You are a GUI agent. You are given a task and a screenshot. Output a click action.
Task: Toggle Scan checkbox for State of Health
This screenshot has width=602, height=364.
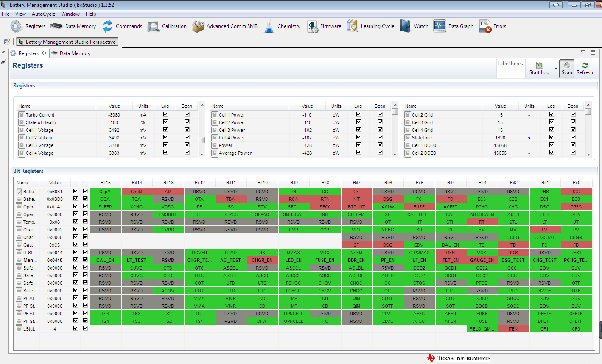tap(187, 122)
